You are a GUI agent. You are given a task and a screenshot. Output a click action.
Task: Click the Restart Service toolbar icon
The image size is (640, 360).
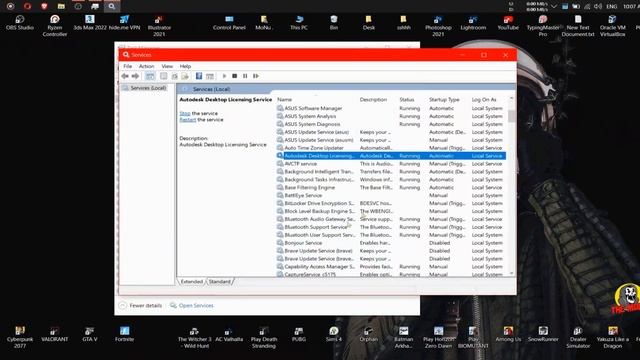click(256, 76)
